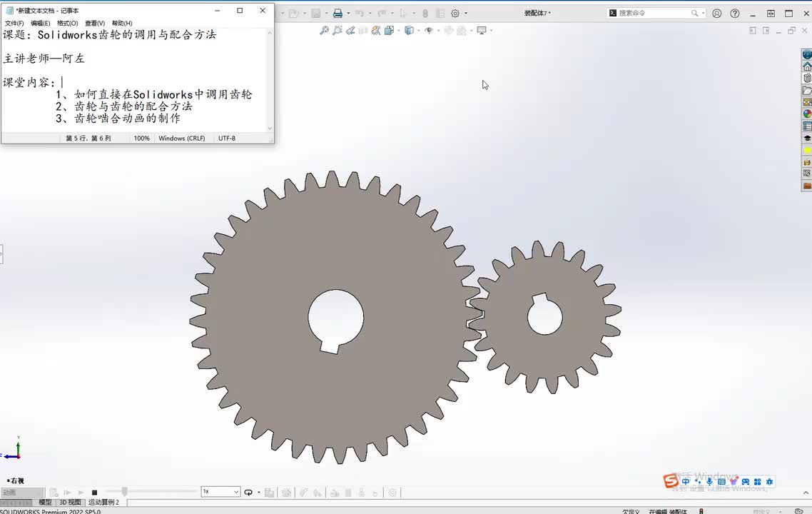Expand the Display Style dropdown arrow
Image resolution: width=812 pixels, height=514 pixels.
coord(418,31)
